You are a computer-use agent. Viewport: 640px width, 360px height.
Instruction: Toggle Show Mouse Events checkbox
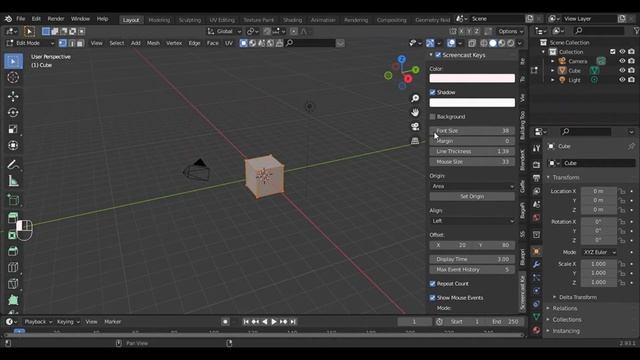(x=433, y=298)
